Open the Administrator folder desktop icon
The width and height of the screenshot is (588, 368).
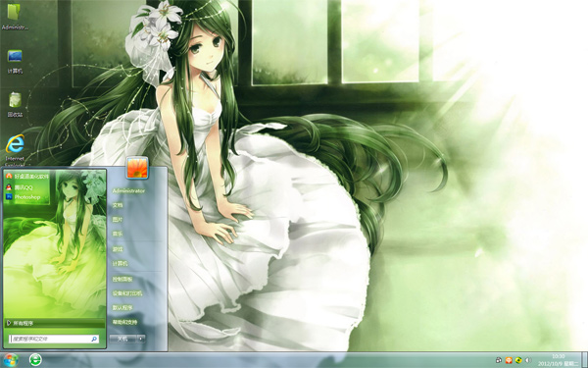(15, 17)
